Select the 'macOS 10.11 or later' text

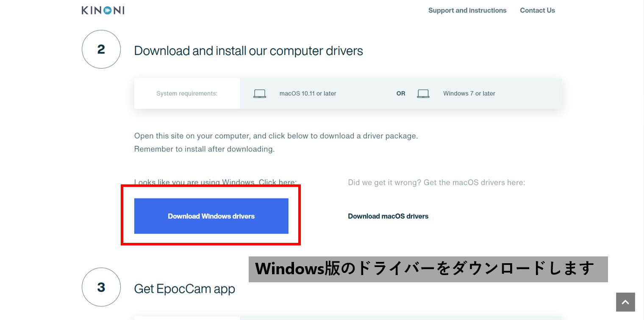coord(308,94)
